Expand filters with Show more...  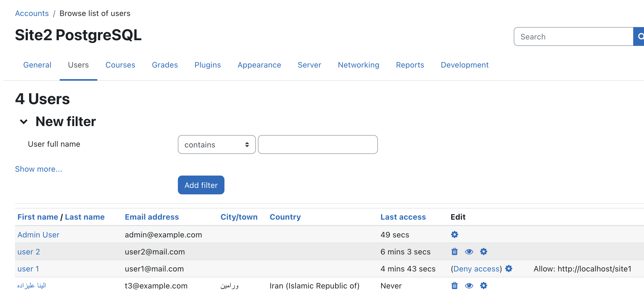click(39, 169)
